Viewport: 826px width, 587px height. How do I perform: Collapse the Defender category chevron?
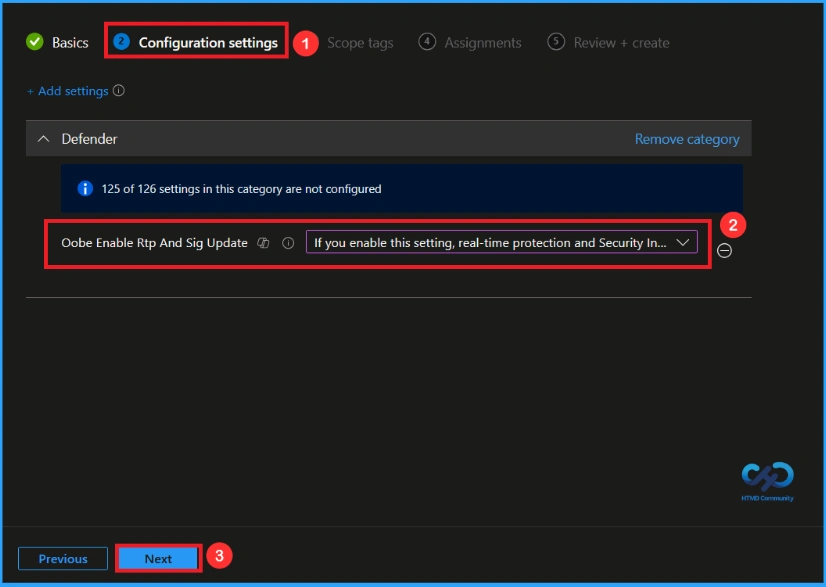coord(41,138)
